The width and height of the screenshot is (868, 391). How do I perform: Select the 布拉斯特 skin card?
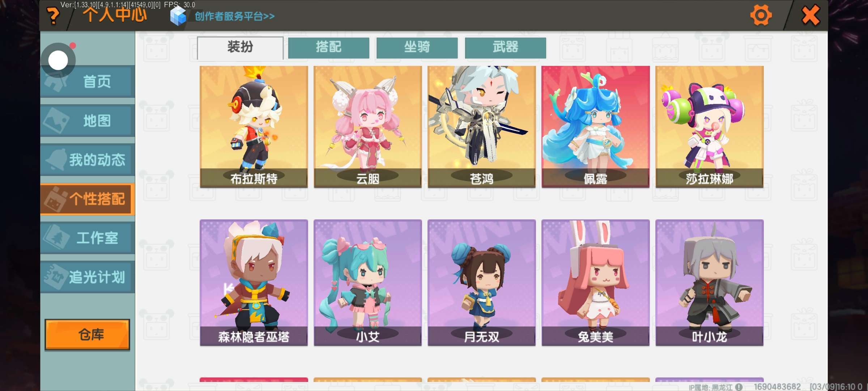click(254, 127)
